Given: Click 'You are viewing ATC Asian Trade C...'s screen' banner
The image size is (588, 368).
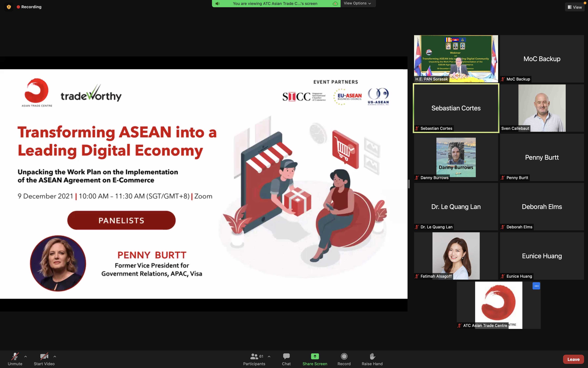Looking at the screenshot, I should coord(275,3).
